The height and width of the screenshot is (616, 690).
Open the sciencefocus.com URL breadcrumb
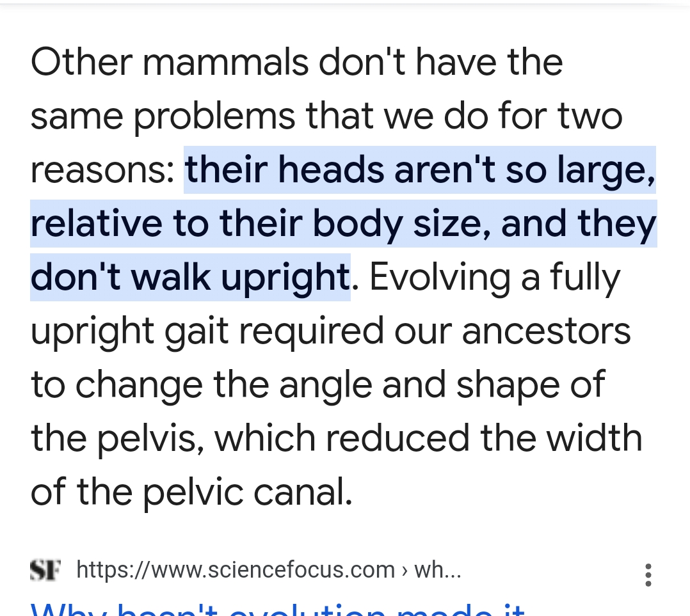point(236,569)
